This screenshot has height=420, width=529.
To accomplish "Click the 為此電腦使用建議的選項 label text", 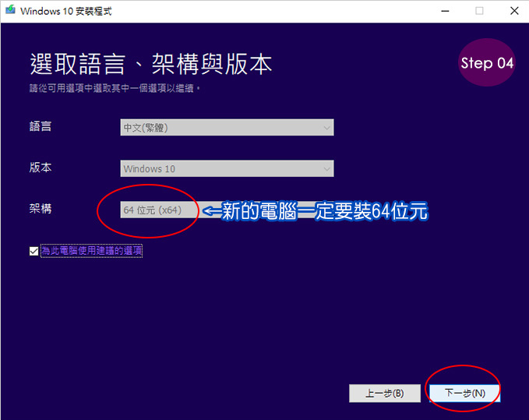I will [x=91, y=251].
